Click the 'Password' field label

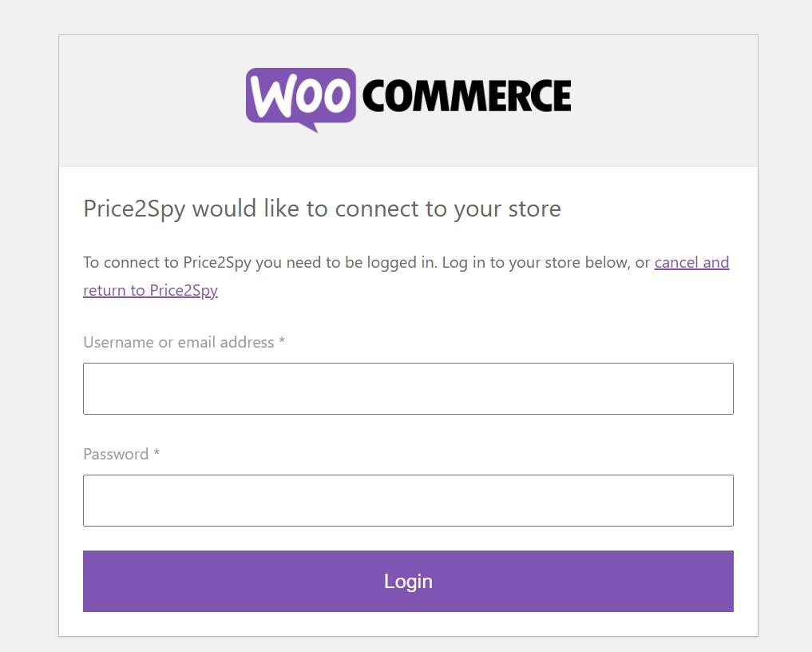tap(116, 455)
